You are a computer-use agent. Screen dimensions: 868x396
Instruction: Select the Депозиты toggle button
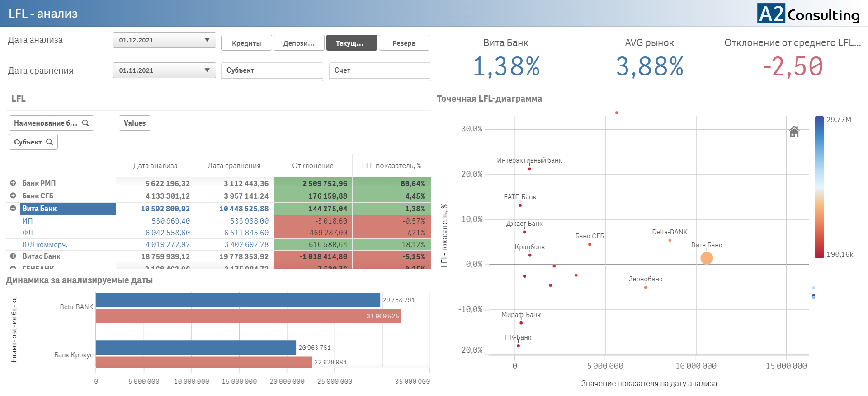coord(299,43)
